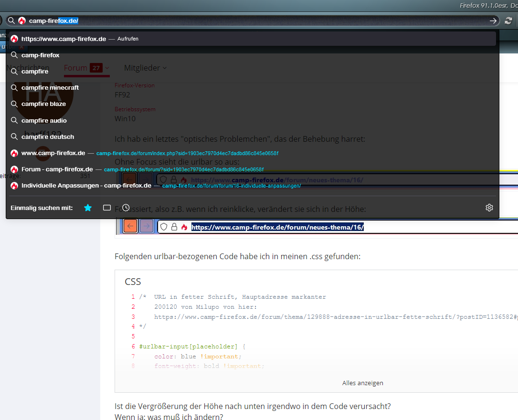Search bookmarks only using the star icon

(88, 208)
